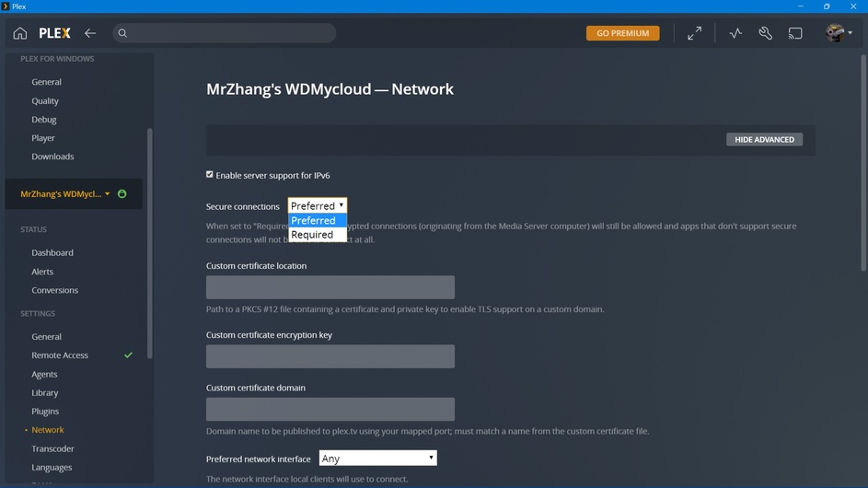Click the Custom certificate domain field
868x488 pixels.
[330, 410]
